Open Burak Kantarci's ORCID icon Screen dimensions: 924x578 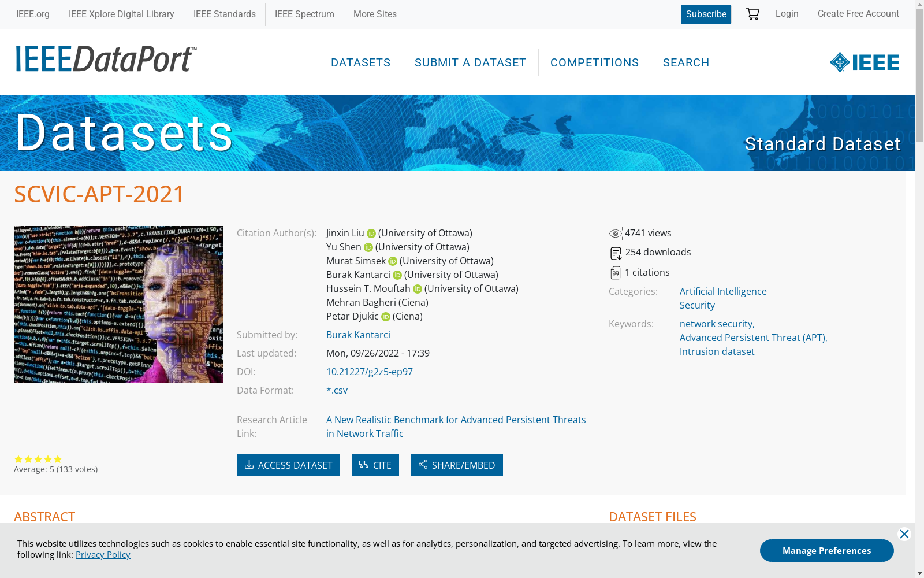click(x=397, y=275)
